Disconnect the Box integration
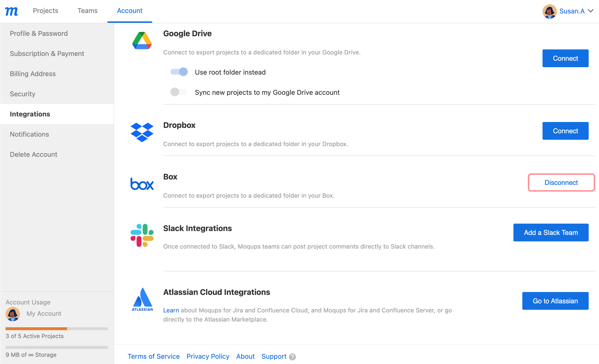 (561, 182)
